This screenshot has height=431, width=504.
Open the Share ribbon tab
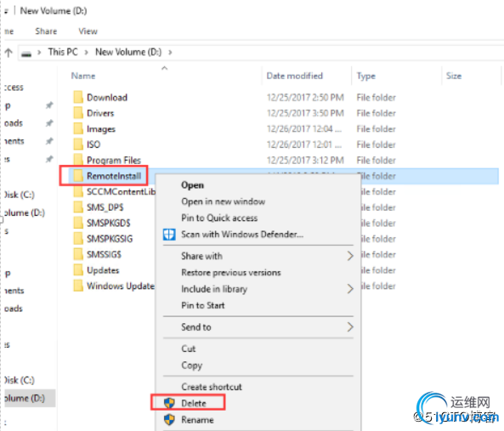pos(46,31)
